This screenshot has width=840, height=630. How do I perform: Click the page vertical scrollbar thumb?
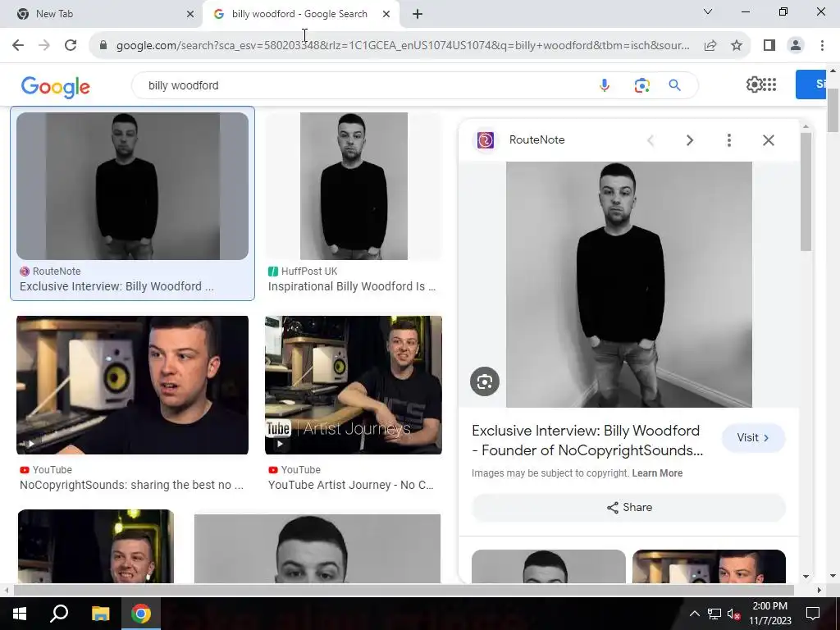coord(833,110)
